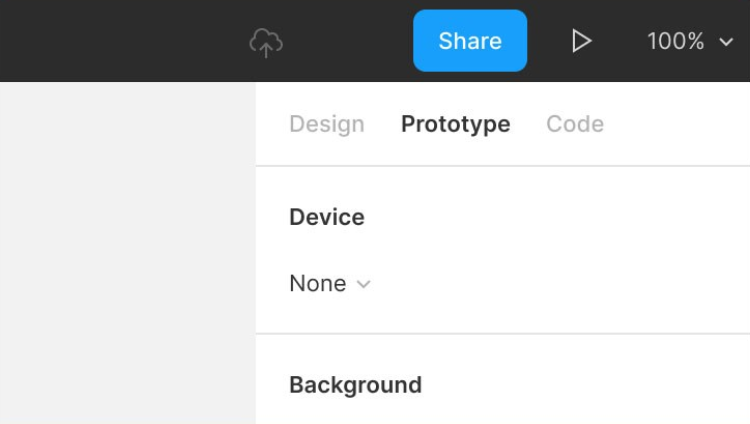Image resolution: width=750 pixels, height=424 pixels.
Task: Click the empty dark toolbar left of cloud icon
Action: tap(122, 41)
